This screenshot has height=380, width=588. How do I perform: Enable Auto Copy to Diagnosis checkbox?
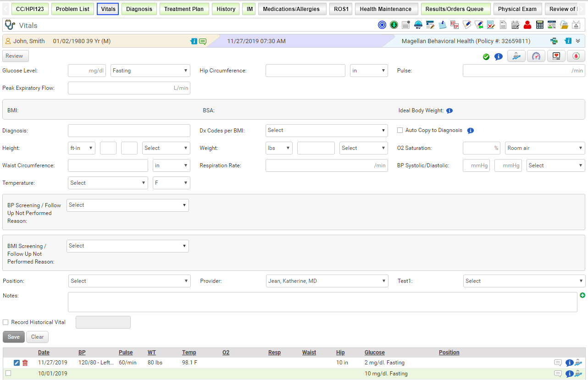click(x=400, y=130)
